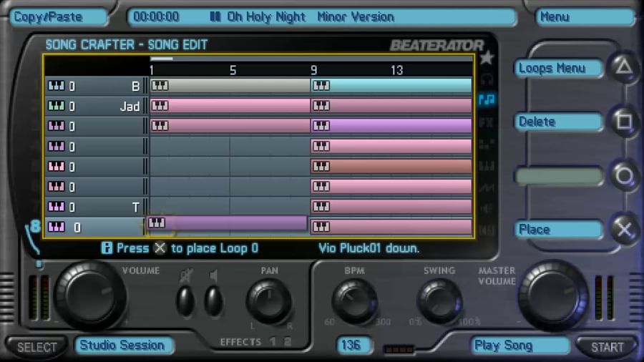Click the 00:00:00 time display
The image size is (644, 362).
(x=156, y=17)
